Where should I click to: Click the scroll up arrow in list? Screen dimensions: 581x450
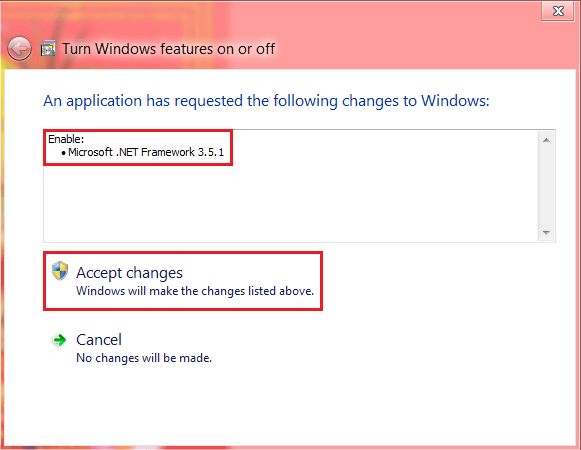[546, 140]
